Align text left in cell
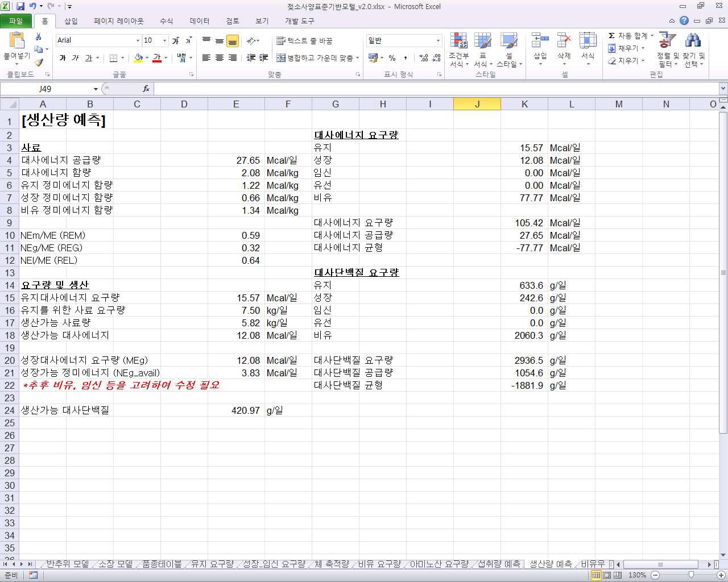Screen dimensions: 728x582 point(206,58)
